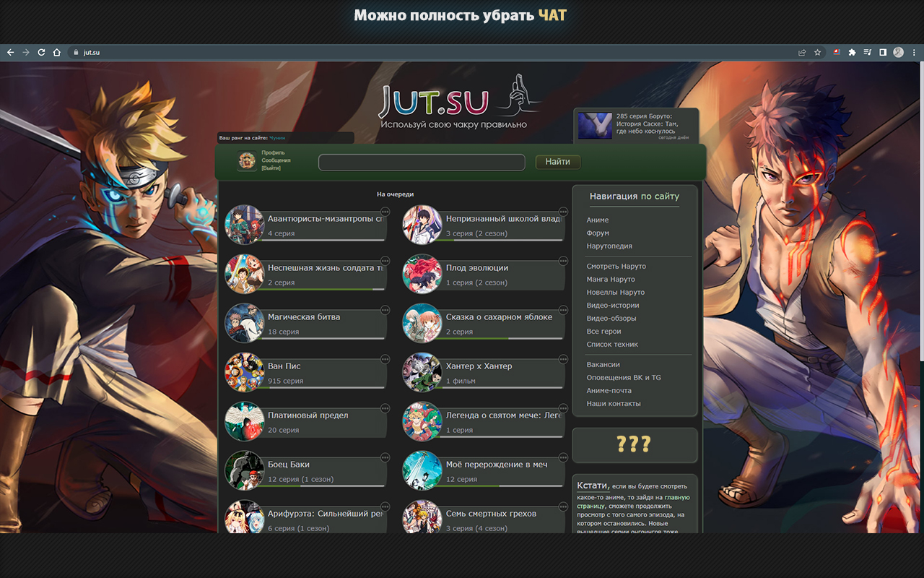
Task: Open the Extensions puzzle-piece menu
Action: (x=852, y=52)
